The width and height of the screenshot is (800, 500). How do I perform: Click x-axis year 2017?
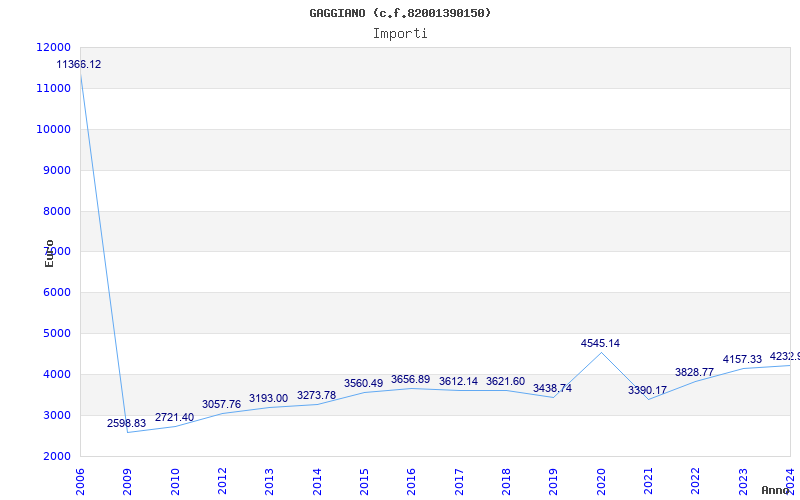(459, 482)
